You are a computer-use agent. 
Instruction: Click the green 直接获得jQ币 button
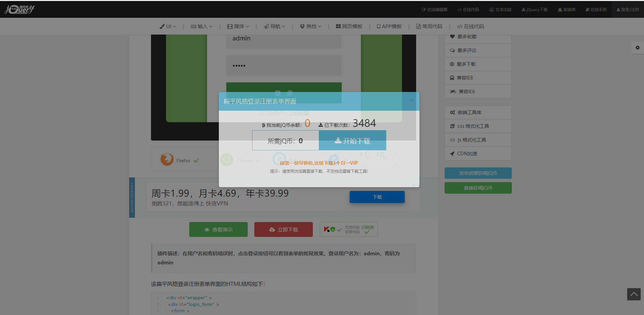[x=478, y=188]
